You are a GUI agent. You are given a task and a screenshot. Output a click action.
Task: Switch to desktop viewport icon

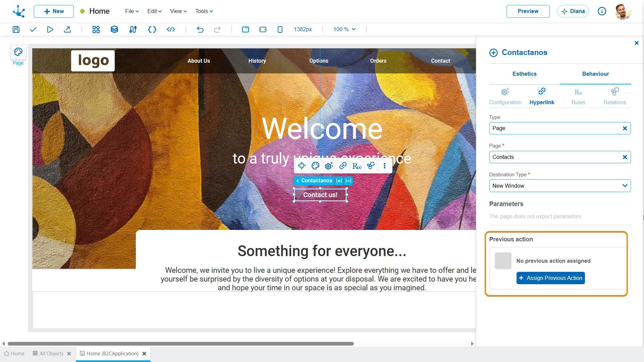[246, 29]
